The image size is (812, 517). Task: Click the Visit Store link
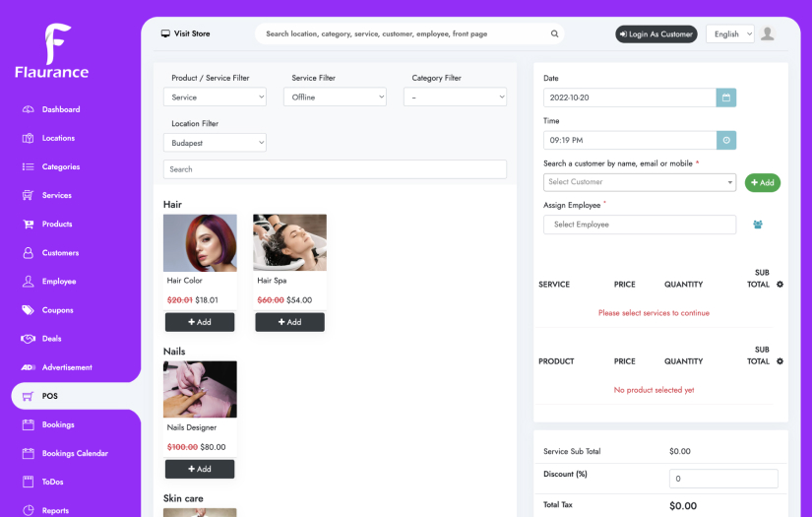coord(192,33)
